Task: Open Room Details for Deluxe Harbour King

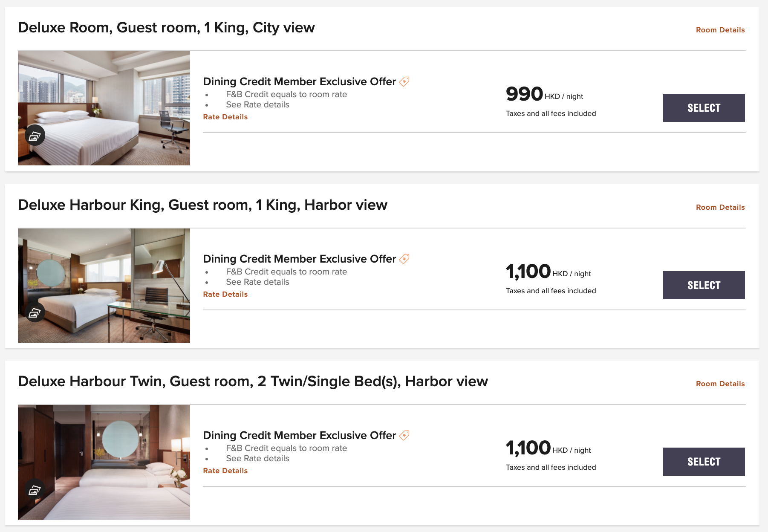Action: [x=720, y=207]
